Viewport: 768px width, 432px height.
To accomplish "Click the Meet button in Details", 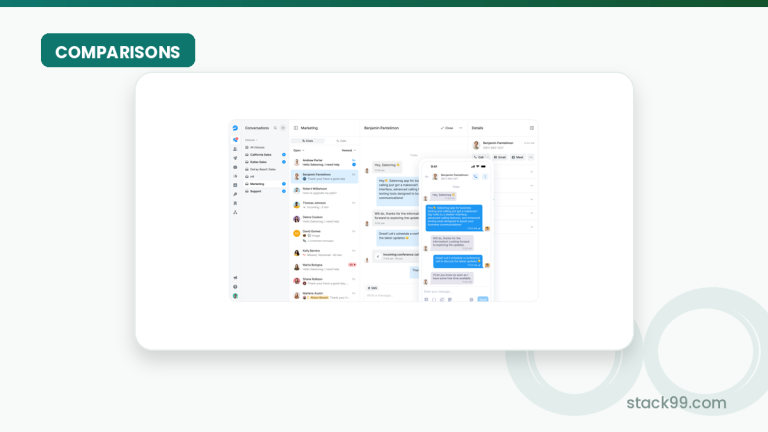I will [517, 157].
